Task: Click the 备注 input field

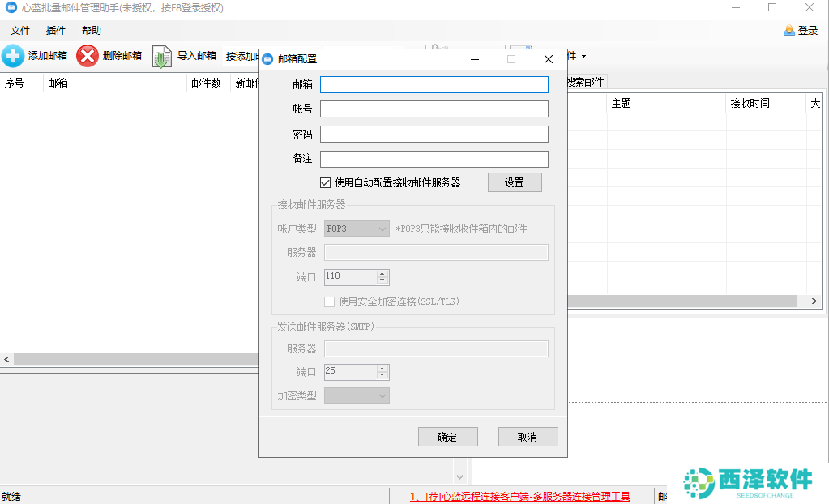Action: pyautogui.click(x=434, y=159)
